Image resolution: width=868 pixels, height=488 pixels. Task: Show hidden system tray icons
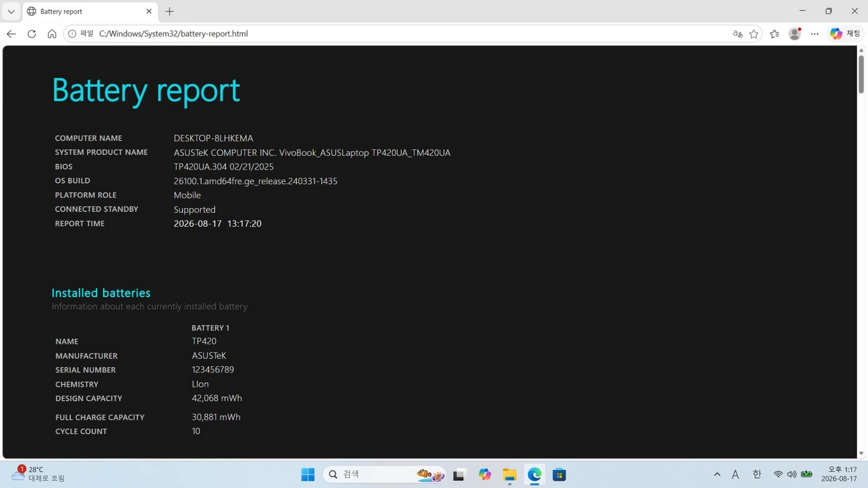click(x=717, y=474)
